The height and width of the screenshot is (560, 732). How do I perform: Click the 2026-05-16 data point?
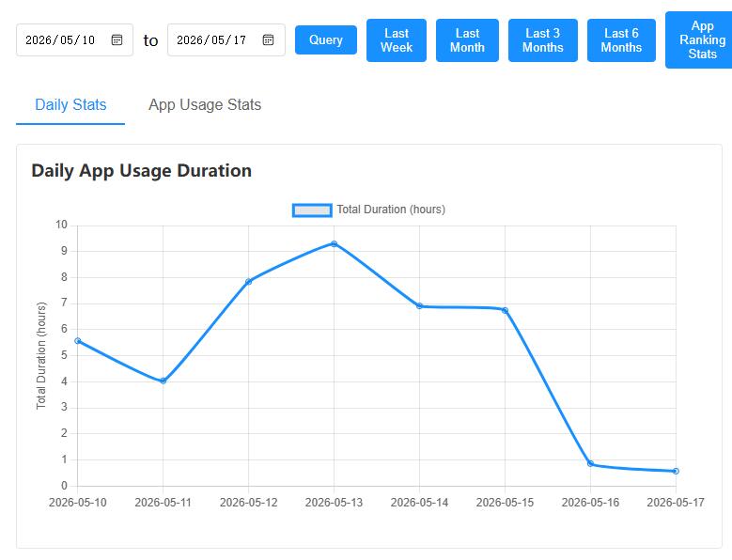coord(590,464)
